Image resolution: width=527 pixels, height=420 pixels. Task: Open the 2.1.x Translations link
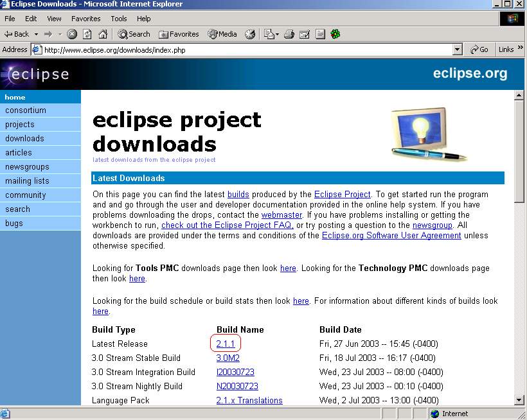249,400
